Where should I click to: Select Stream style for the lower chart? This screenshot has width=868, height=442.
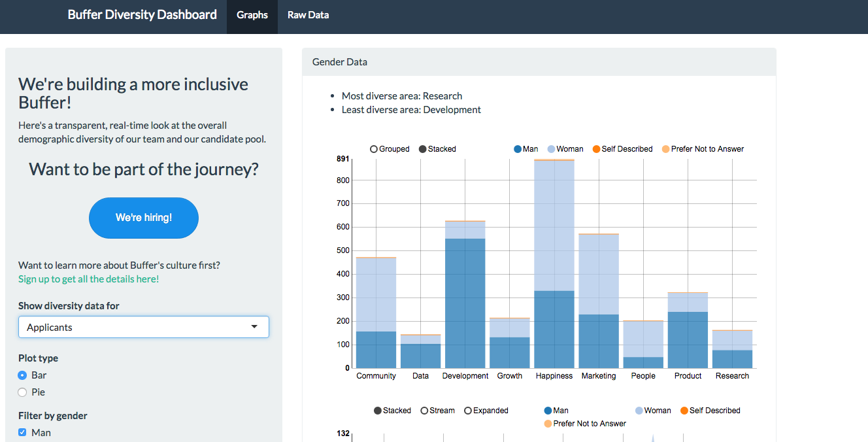pos(437,411)
